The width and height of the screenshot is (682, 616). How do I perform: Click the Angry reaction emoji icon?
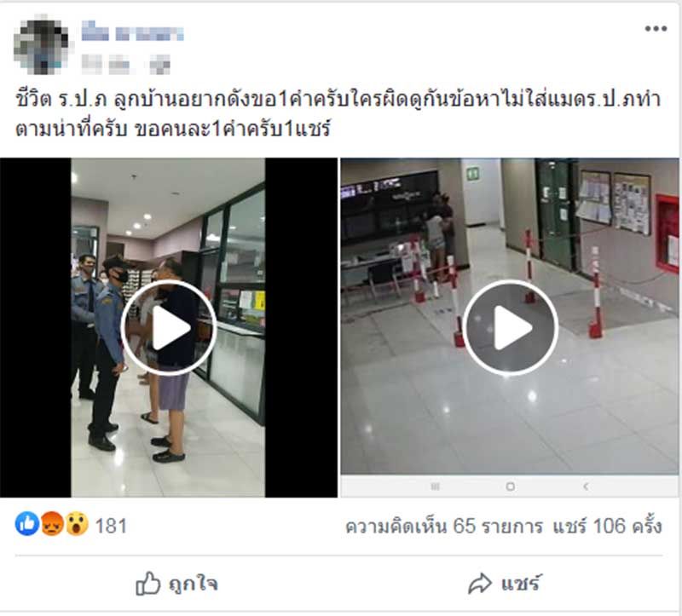(x=52, y=524)
